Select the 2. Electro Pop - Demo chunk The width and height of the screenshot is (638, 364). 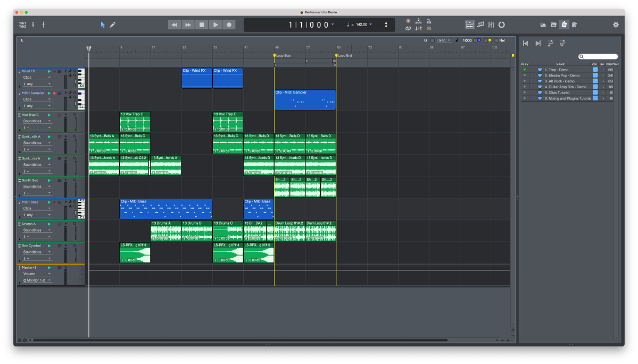tap(562, 75)
